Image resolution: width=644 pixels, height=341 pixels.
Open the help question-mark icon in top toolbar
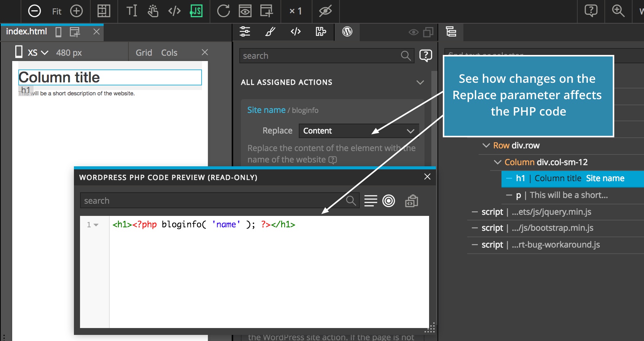coord(591,11)
